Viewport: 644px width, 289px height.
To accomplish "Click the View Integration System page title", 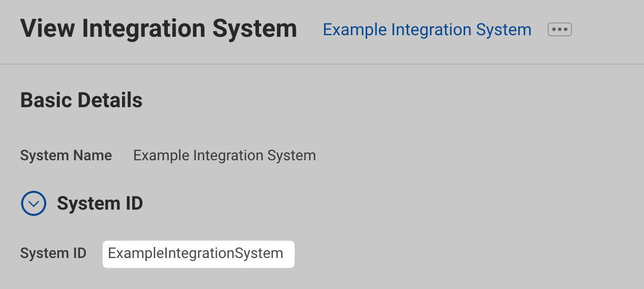I will point(158,28).
